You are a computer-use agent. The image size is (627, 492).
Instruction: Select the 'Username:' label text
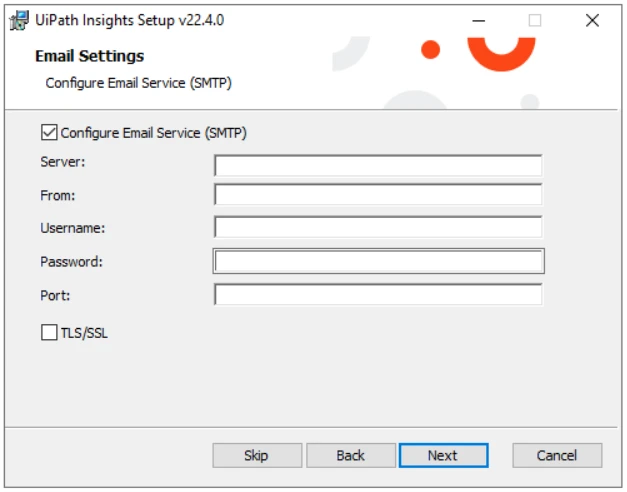click(x=73, y=228)
